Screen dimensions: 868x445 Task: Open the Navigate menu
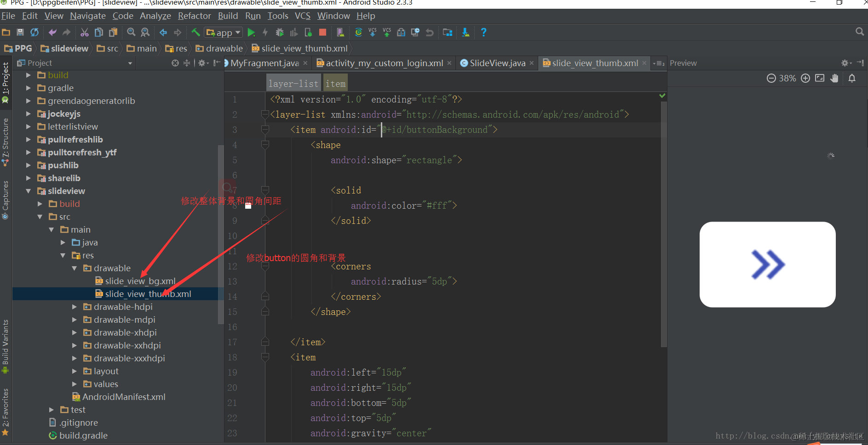[x=88, y=16]
